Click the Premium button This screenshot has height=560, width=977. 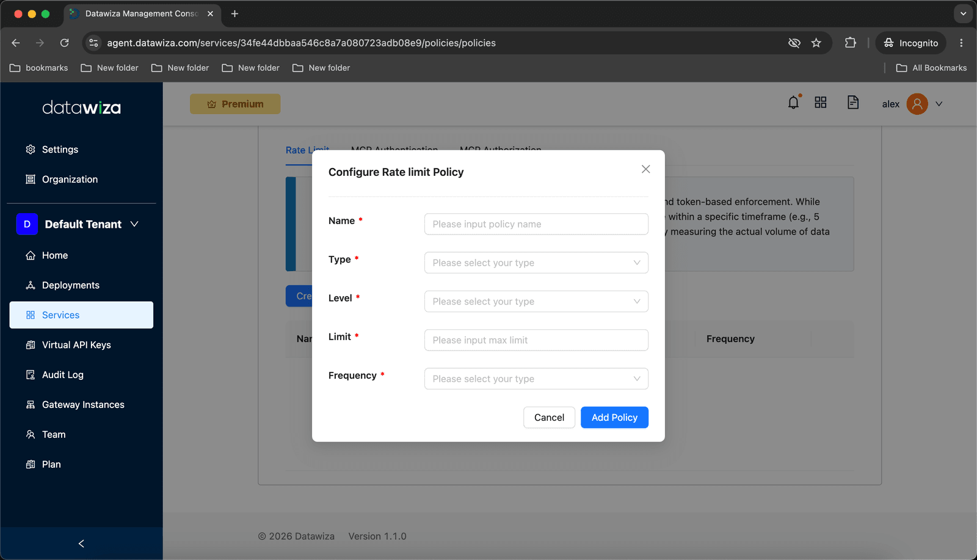pos(235,104)
